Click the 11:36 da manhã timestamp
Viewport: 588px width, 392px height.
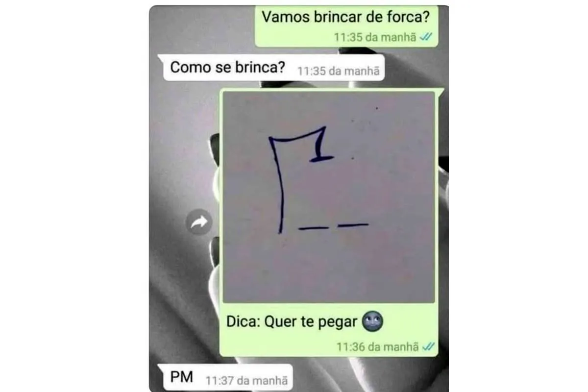[377, 347]
